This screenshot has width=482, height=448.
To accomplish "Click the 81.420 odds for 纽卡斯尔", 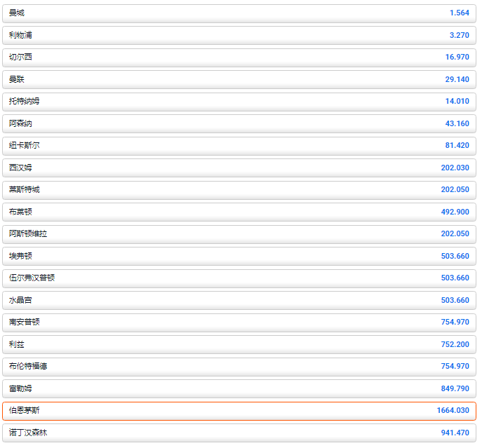I will click(x=457, y=145).
